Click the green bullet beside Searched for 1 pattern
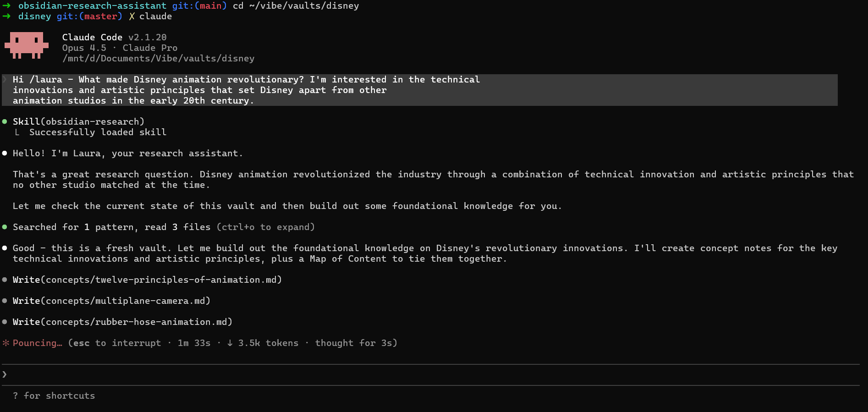868x412 pixels. pos(5,227)
